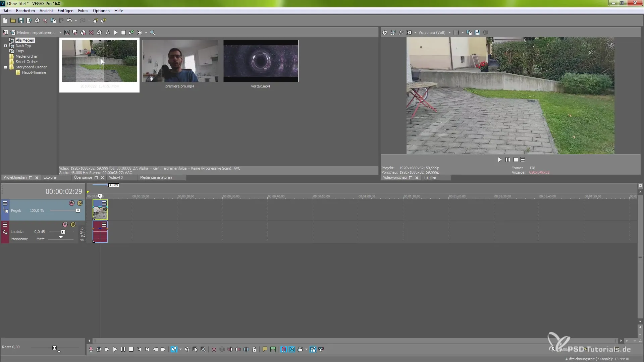Screen dimensions: 644x362
Task: Open the Medien importieren dropdown arrow
Action: click(x=60, y=33)
